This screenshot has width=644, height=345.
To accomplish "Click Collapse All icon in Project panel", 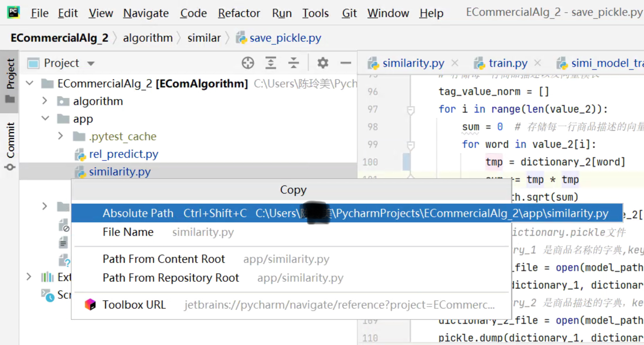I will click(x=293, y=63).
